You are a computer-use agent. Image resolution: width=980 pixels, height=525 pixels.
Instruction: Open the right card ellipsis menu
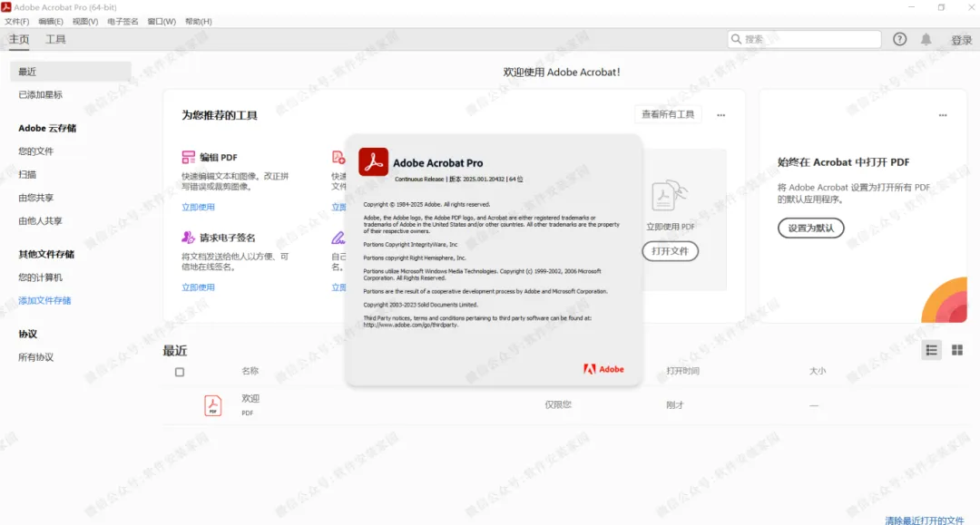click(943, 115)
